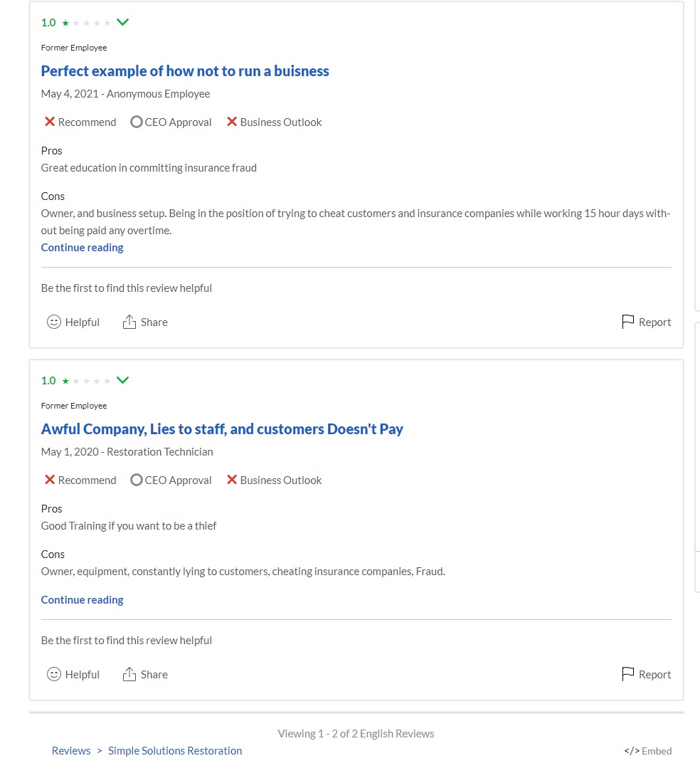Expand rating details chevron on second review

[x=122, y=380]
